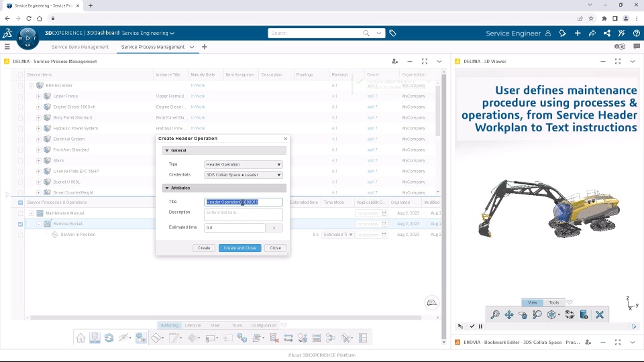This screenshot has height=362, width=644.
Task: Select Tools tab in 3D Viewer toolbar
Action: [554, 302]
